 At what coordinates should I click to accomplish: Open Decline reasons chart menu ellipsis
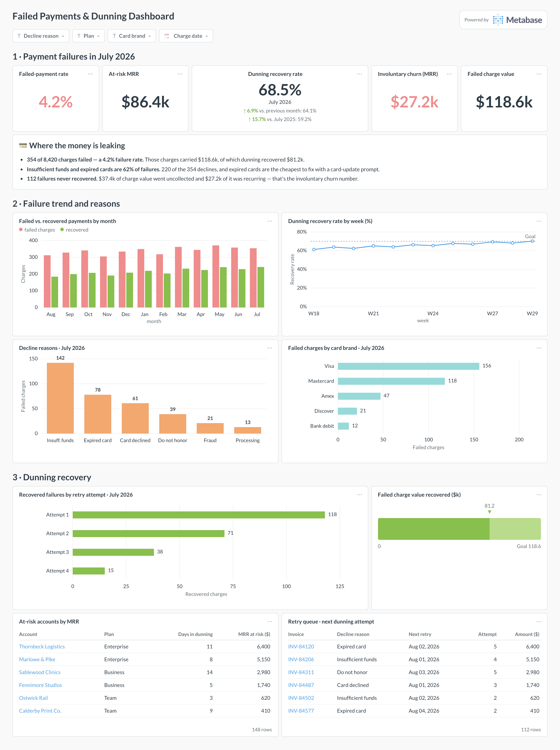click(270, 348)
